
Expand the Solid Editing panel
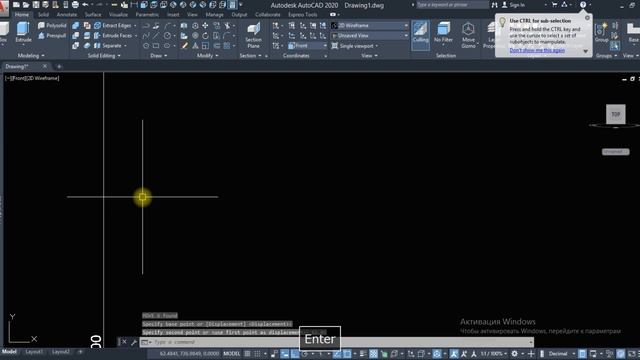click(x=104, y=56)
